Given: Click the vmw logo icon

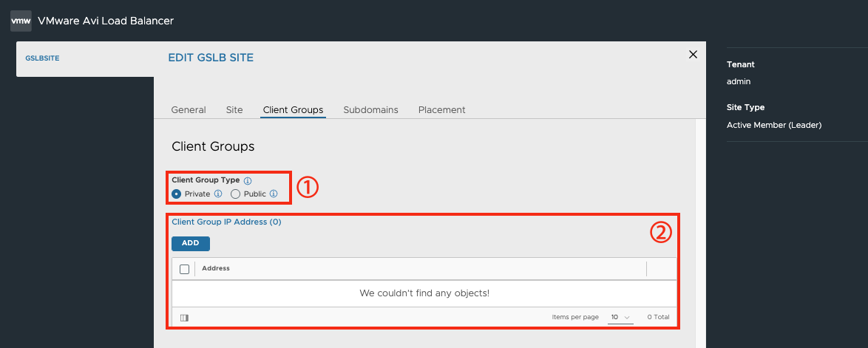Looking at the screenshot, I should [21, 21].
